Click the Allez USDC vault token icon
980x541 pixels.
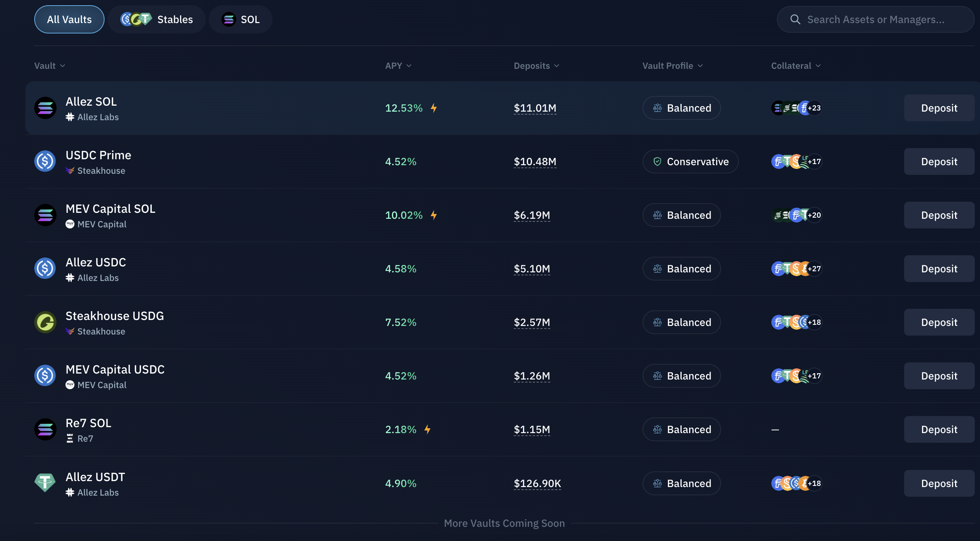pyautogui.click(x=45, y=269)
